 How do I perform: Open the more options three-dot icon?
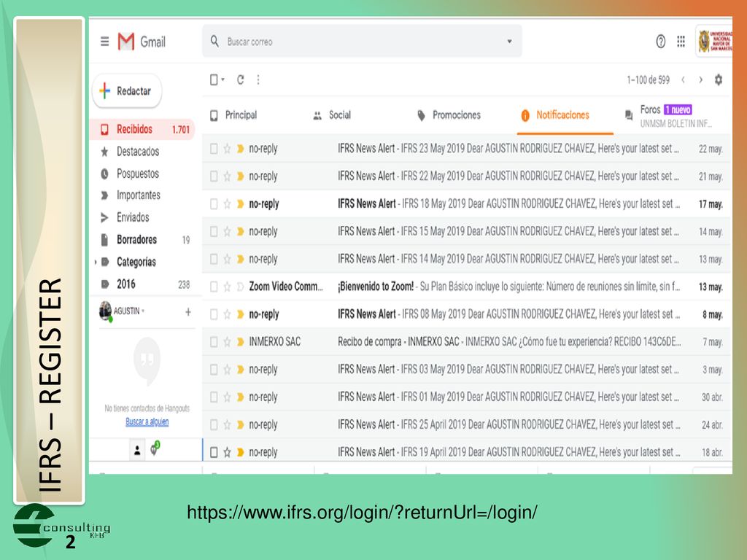point(258,79)
